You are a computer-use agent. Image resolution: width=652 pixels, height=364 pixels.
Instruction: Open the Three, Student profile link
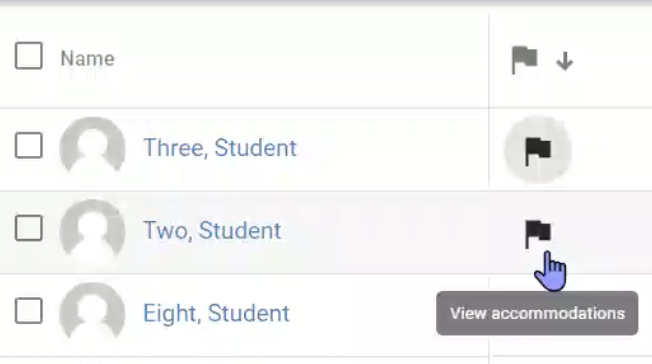click(x=220, y=148)
